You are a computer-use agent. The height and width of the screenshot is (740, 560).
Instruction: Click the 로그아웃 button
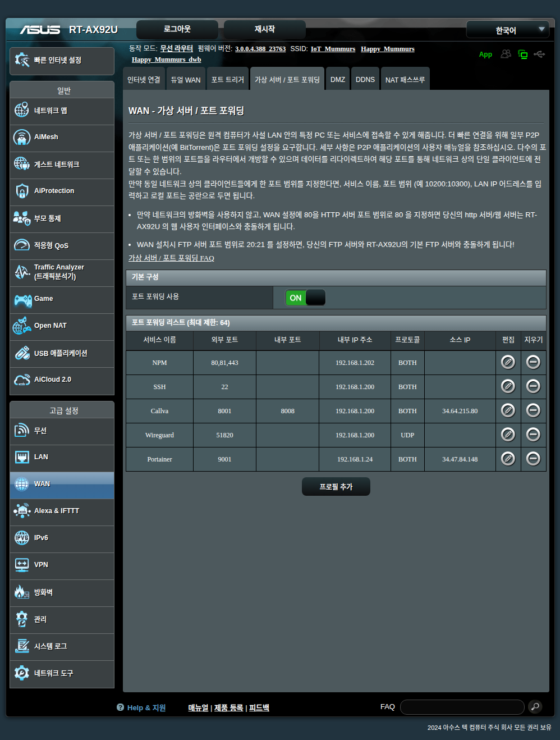coord(177,29)
